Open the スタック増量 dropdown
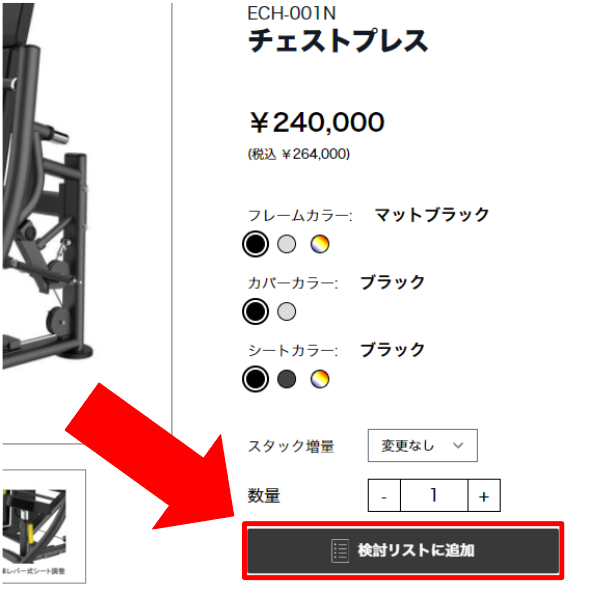This screenshot has width=604, height=604. click(x=423, y=445)
